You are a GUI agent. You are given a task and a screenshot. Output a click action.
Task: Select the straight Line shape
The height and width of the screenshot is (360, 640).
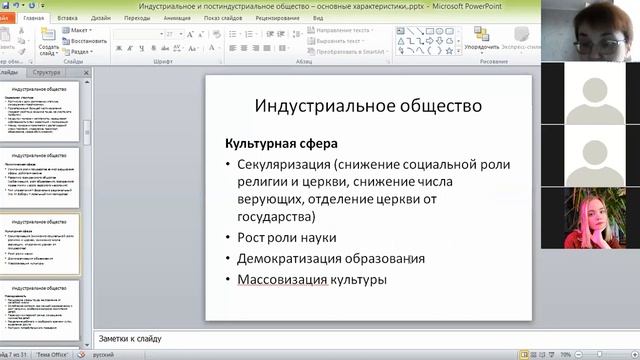point(410,31)
